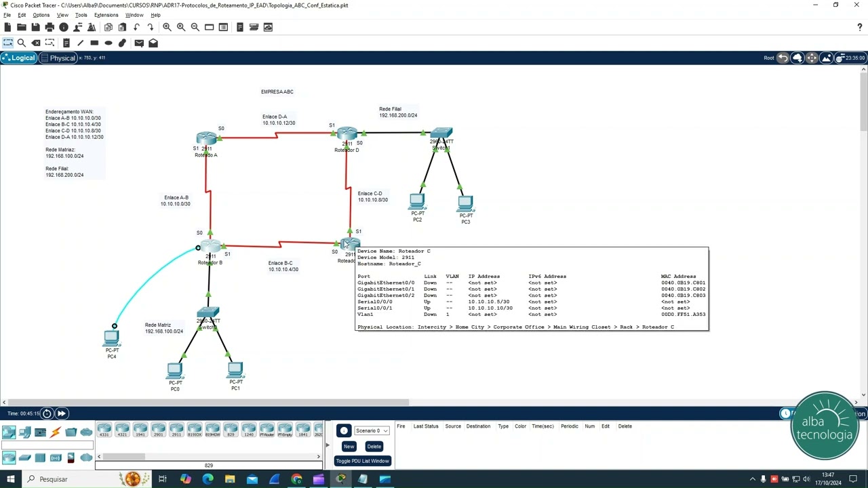Click the Windows Start button
The height and width of the screenshot is (488, 868).
tap(10, 479)
